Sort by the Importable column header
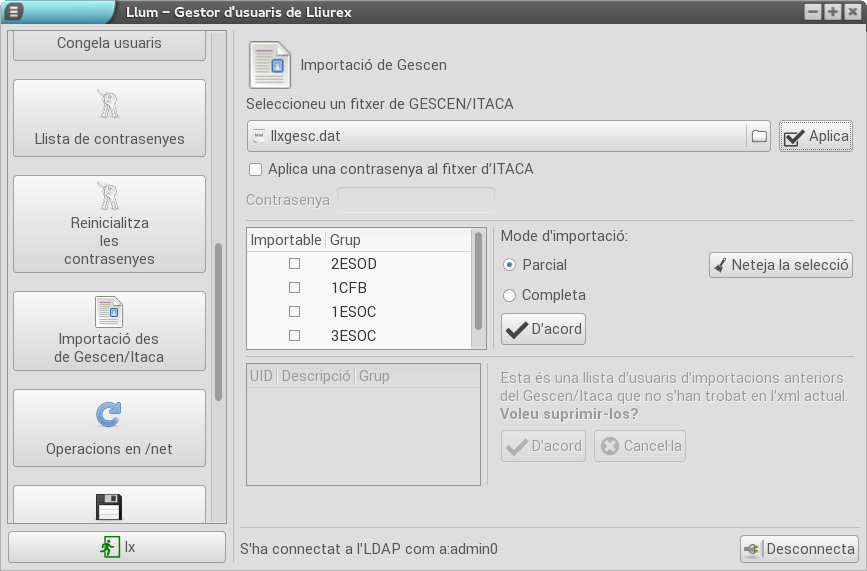 286,240
